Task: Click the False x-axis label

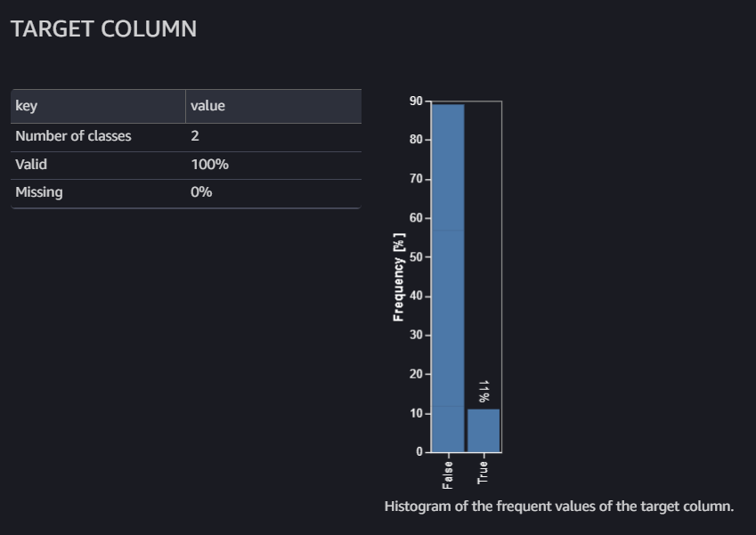Action: 447,474
